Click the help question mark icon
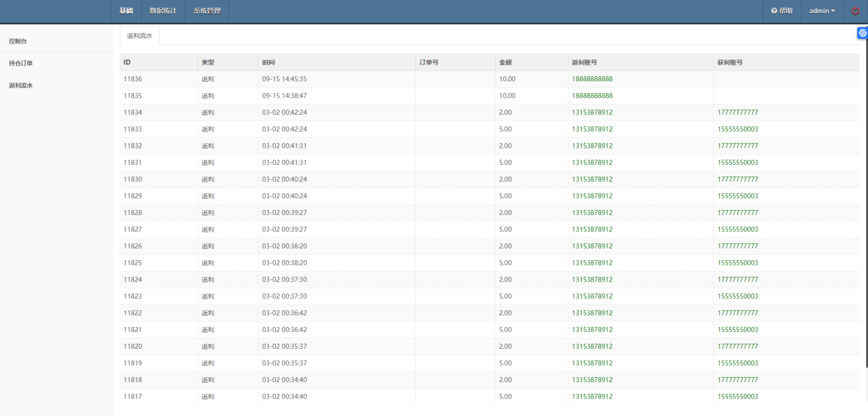Screen dimensions: 868x416 pos(774,11)
